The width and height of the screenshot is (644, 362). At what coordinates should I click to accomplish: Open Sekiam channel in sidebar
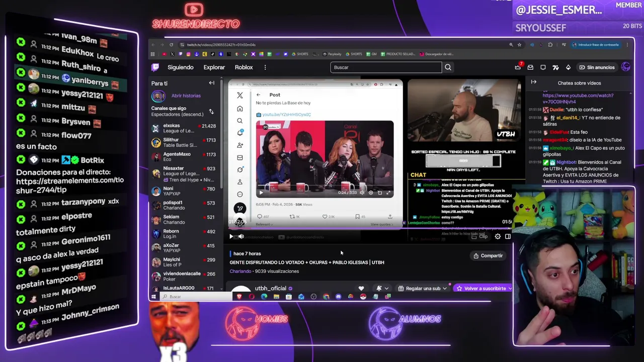click(184, 219)
